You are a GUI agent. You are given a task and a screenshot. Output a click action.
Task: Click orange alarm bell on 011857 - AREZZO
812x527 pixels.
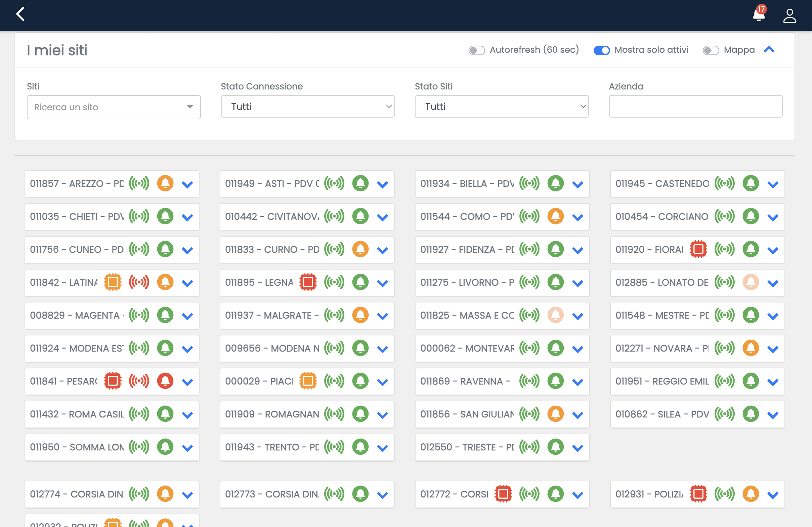(x=165, y=183)
